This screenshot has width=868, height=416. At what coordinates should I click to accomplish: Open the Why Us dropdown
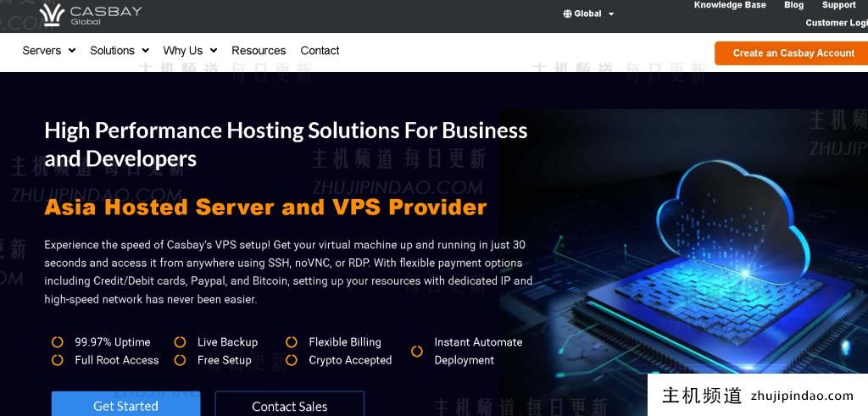(x=190, y=50)
